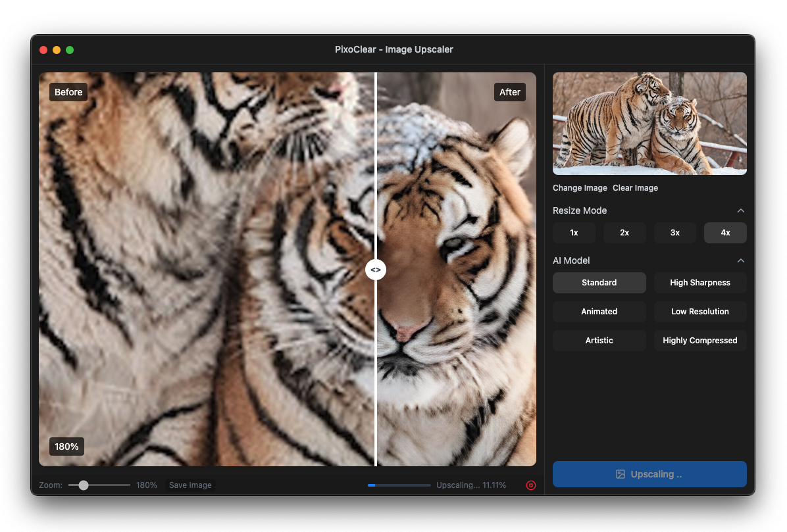Screen dimensions: 787x532
Task: Click the Before label on the preview
Action: 68,91
